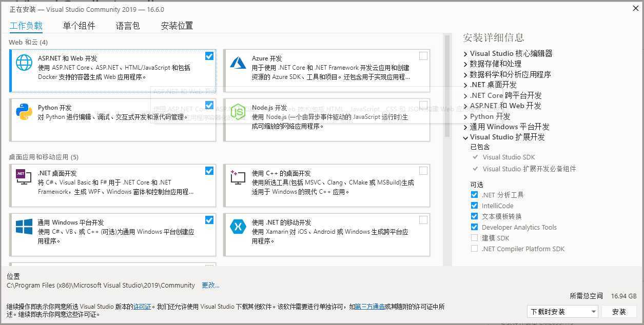The height and width of the screenshot is (325, 644).
Task: Open the 下载时安装 dropdown
Action: click(563, 311)
